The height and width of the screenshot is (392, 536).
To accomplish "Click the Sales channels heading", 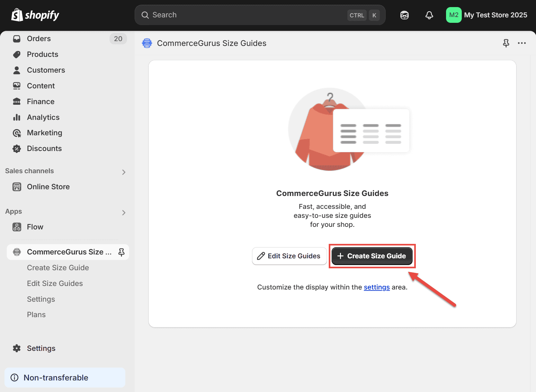I will point(30,171).
